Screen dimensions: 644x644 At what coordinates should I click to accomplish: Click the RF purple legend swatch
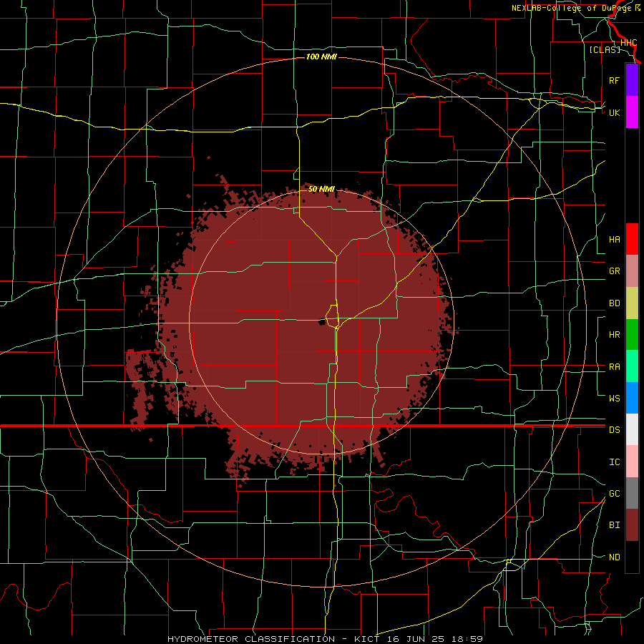click(632, 80)
